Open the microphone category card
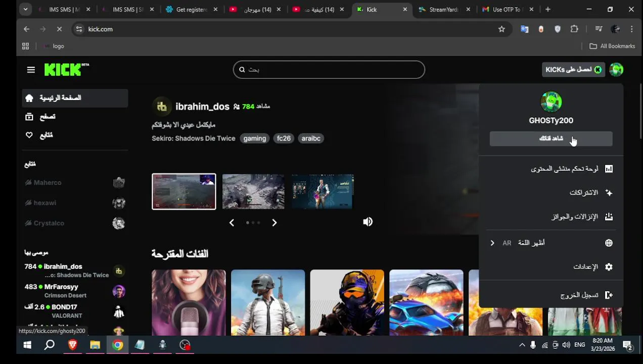643x364 pixels. coord(189,302)
